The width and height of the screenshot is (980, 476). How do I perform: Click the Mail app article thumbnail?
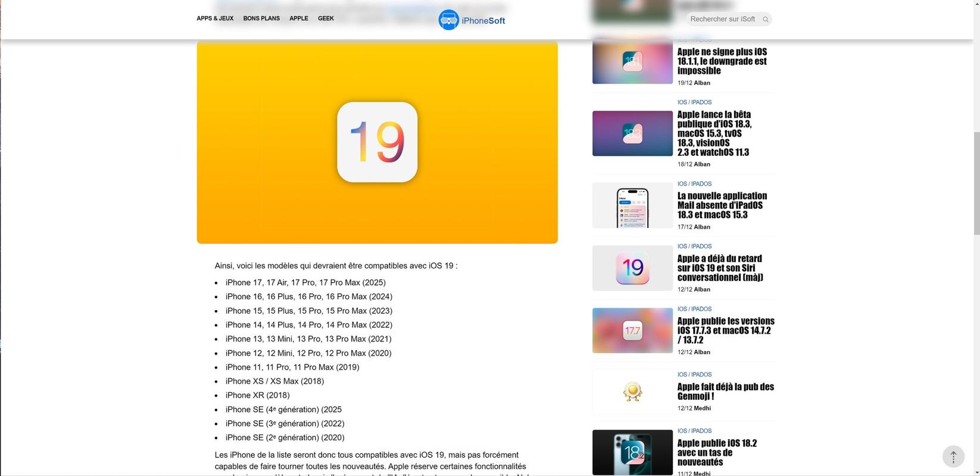(632, 205)
